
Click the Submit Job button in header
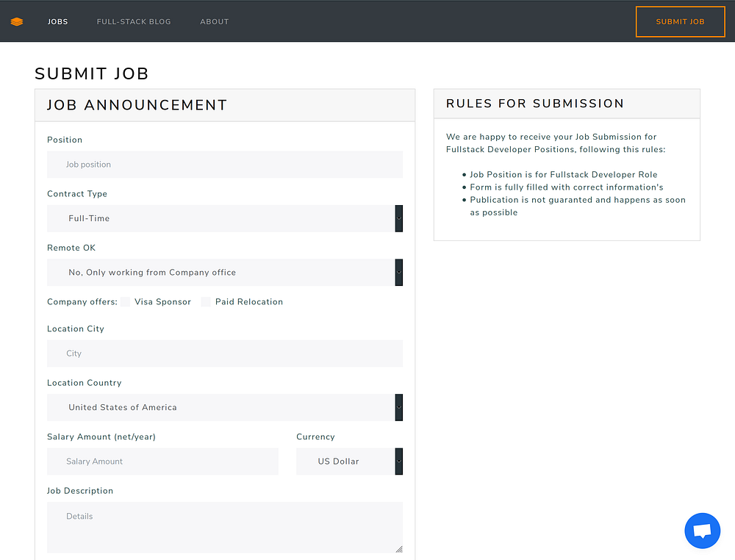680,21
